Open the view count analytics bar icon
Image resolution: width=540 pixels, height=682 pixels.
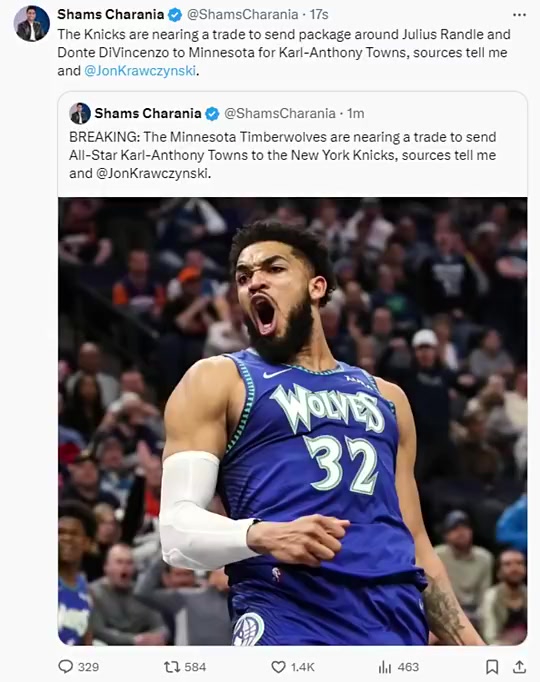pos(385,667)
